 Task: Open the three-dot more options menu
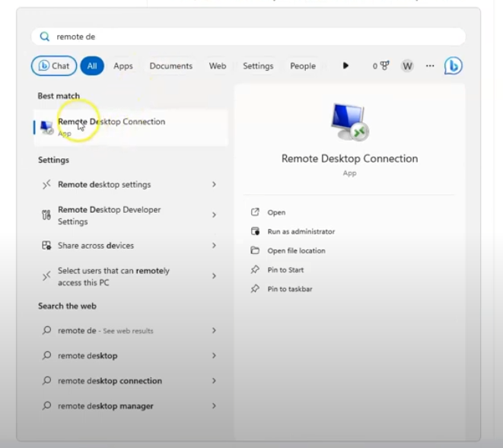430,65
